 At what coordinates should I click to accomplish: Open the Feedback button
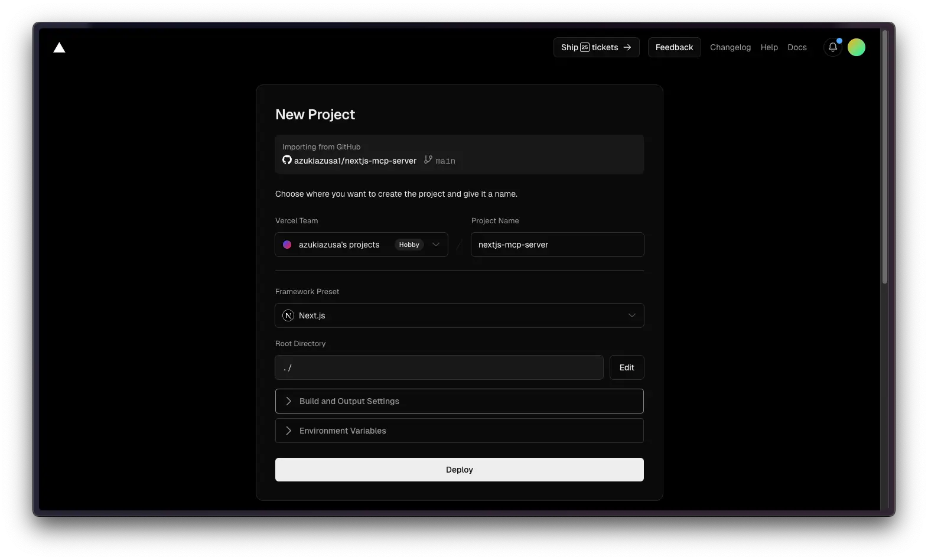(x=674, y=47)
